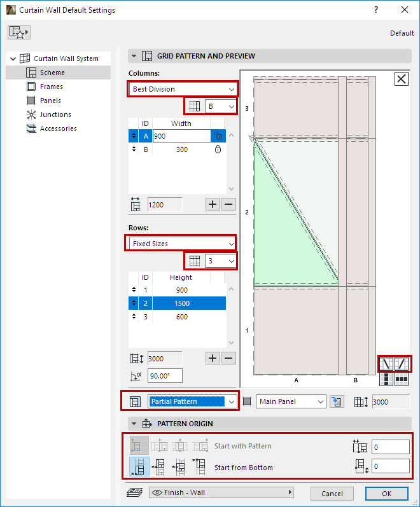Click the X button in preview corner
This screenshot has width=420, height=507.
pos(402,79)
